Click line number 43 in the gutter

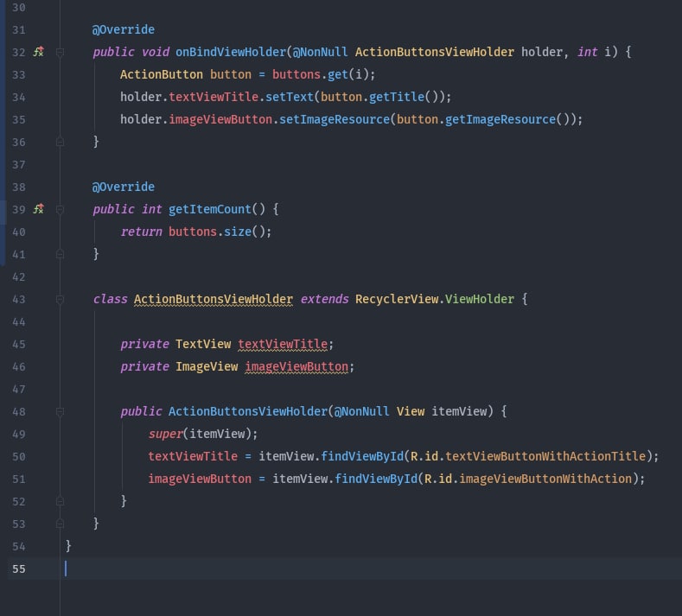(19, 300)
